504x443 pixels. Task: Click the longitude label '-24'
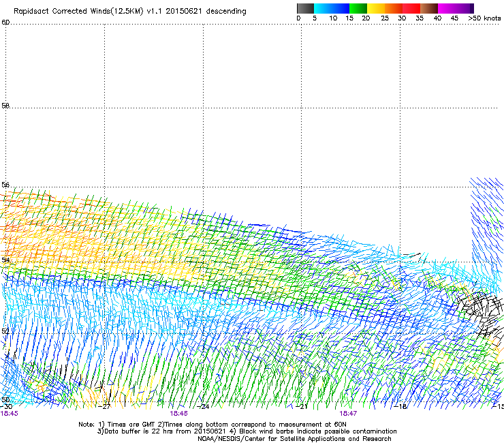(x=204, y=407)
